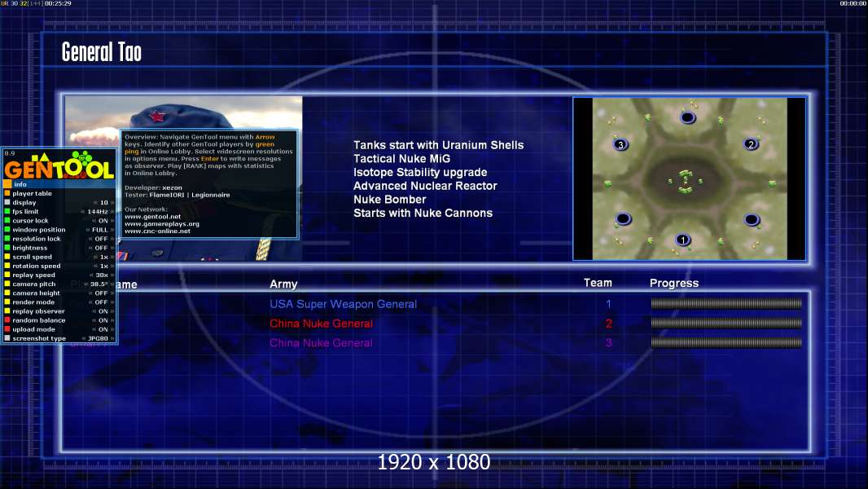This screenshot has width=868, height=489.
Task: Raise scroll speed with its right arrow
Action: coord(112,257)
